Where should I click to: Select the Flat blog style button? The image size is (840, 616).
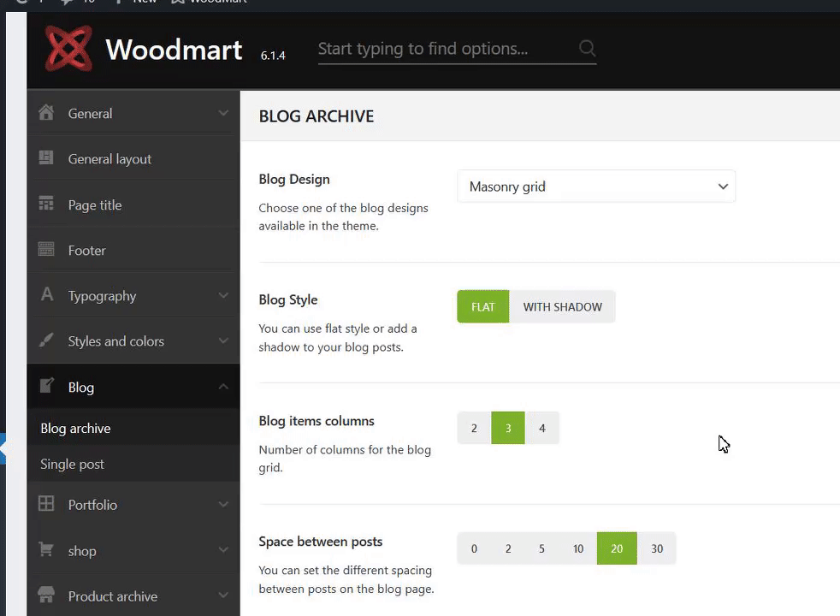[x=482, y=307]
